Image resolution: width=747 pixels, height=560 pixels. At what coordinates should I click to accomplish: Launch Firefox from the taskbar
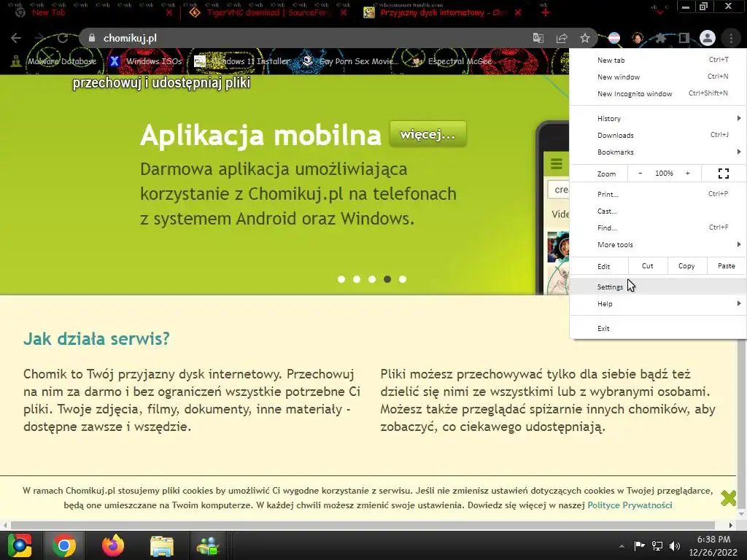tap(113, 545)
